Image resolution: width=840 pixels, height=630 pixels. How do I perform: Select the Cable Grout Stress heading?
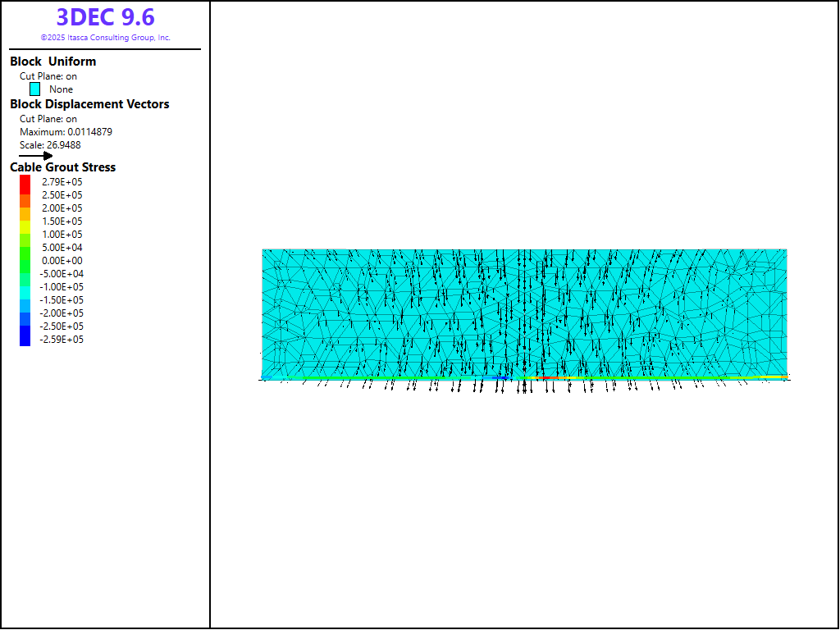tap(62, 167)
